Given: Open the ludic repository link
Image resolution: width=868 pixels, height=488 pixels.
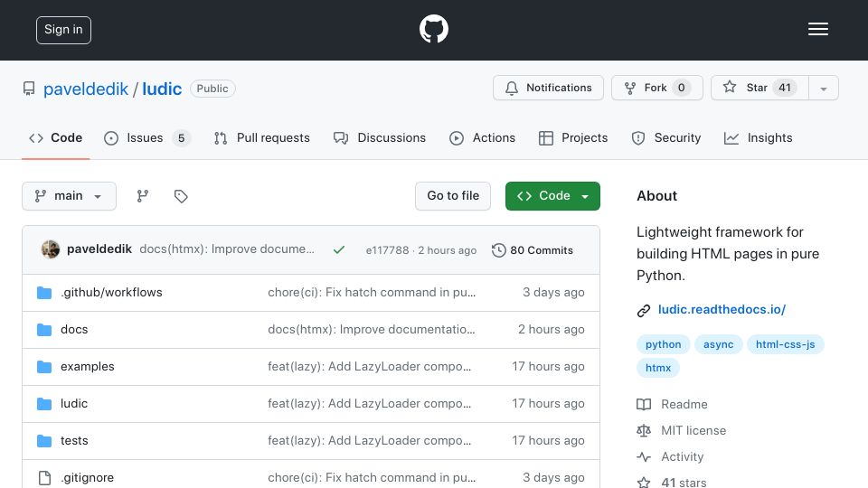Looking at the screenshot, I should (162, 89).
